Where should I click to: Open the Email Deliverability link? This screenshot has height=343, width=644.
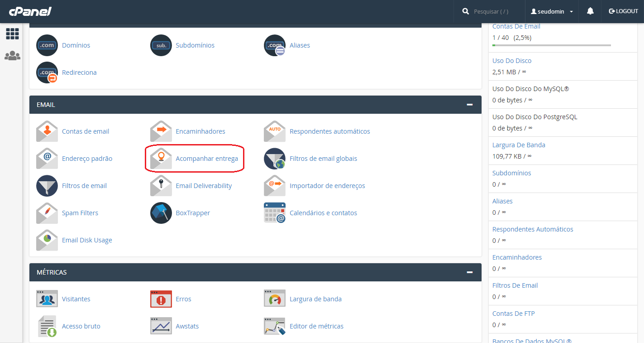[x=204, y=186]
